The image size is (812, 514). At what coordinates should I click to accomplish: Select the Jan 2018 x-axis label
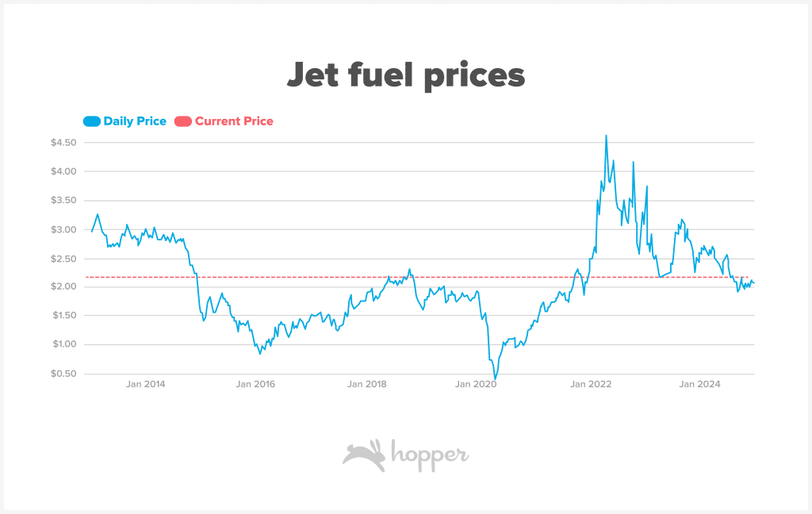(366, 385)
